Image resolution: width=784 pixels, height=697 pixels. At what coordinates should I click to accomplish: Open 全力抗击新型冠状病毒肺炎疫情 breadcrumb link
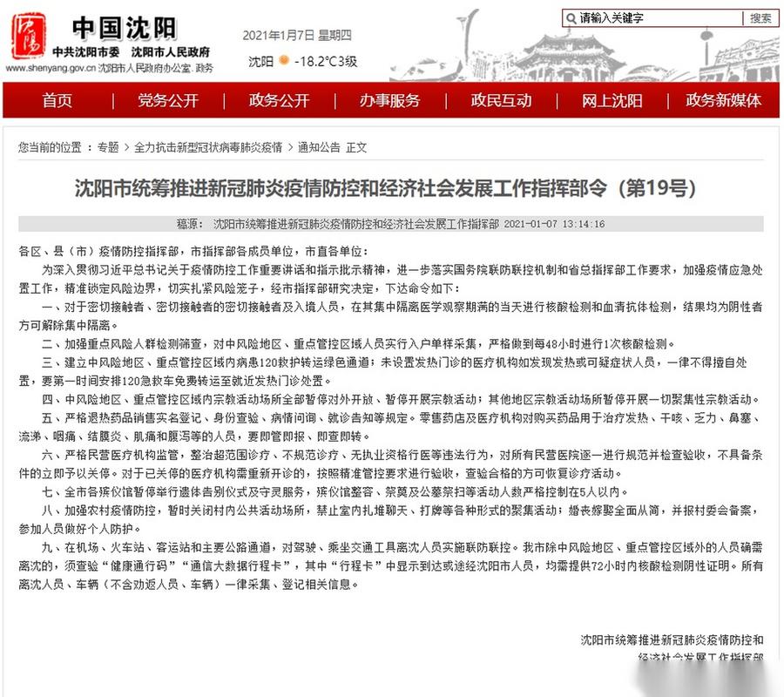208,147
